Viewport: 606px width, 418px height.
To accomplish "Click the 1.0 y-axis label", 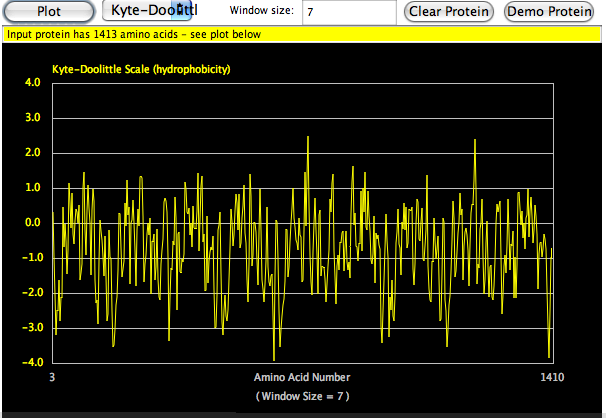I will [32, 188].
